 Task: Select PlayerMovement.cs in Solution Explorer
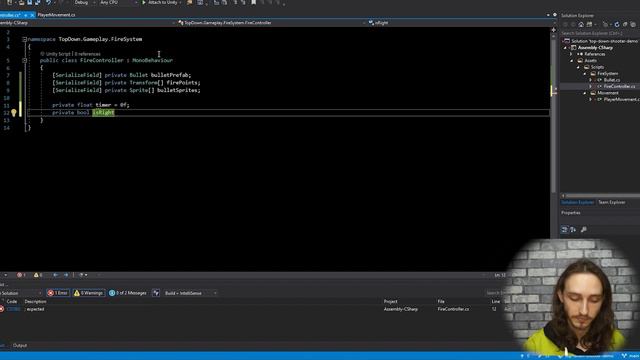621,100
